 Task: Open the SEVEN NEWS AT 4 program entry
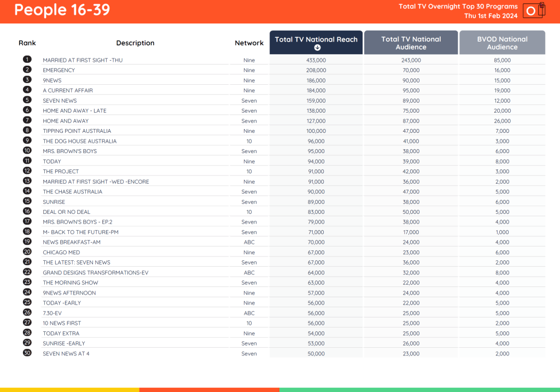[65, 353]
